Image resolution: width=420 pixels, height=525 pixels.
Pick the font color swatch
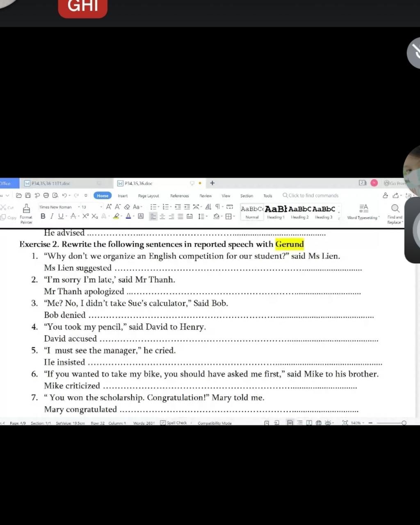click(x=128, y=216)
